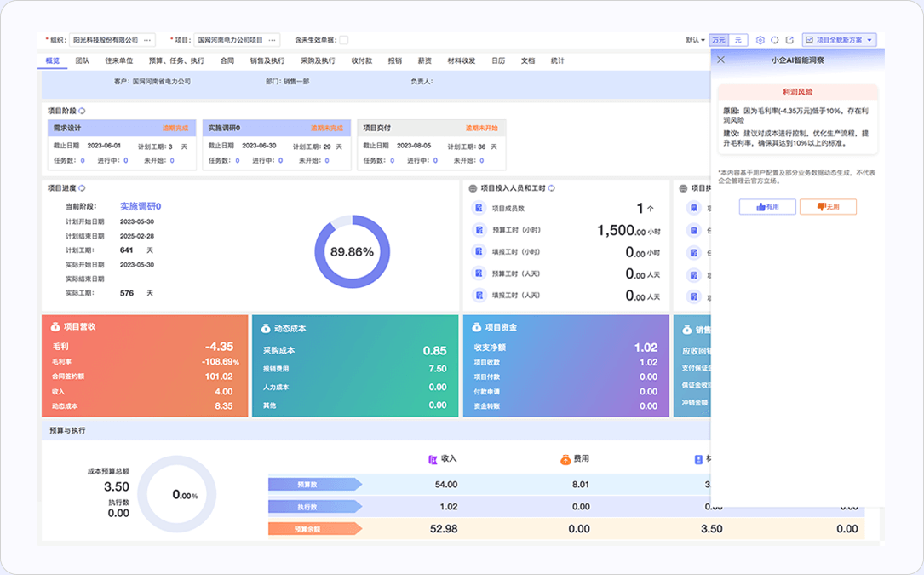This screenshot has height=575, width=924.
Task: Refresh the 项目投入人员和工时 section
Action: pyautogui.click(x=552, y=188)
